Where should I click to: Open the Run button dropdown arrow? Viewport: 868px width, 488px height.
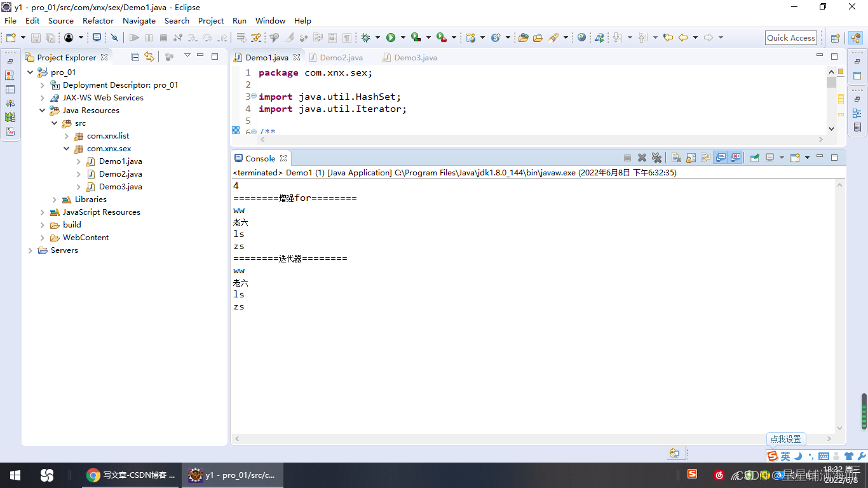[x=403, y=37]
